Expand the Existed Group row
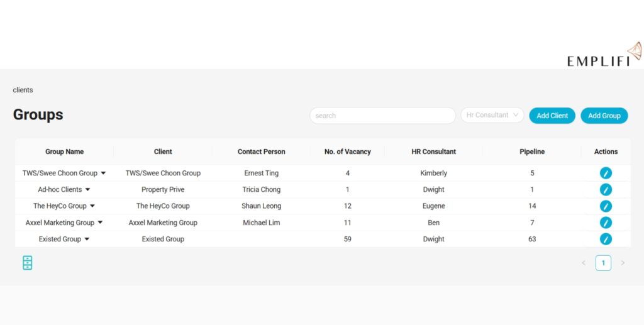This screenshot has height=325, width=644. 87,239
